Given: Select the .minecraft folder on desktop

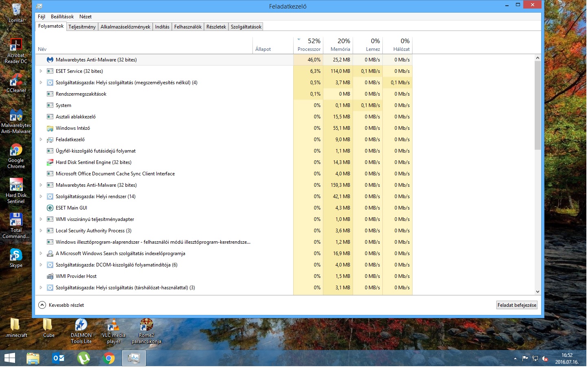Looking at the screenshot, I should click(16, 328).
